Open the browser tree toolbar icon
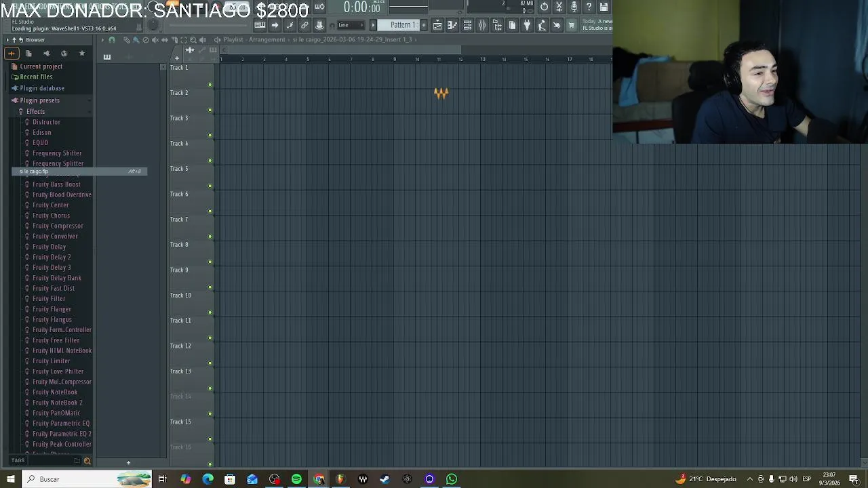 [497, 25]
